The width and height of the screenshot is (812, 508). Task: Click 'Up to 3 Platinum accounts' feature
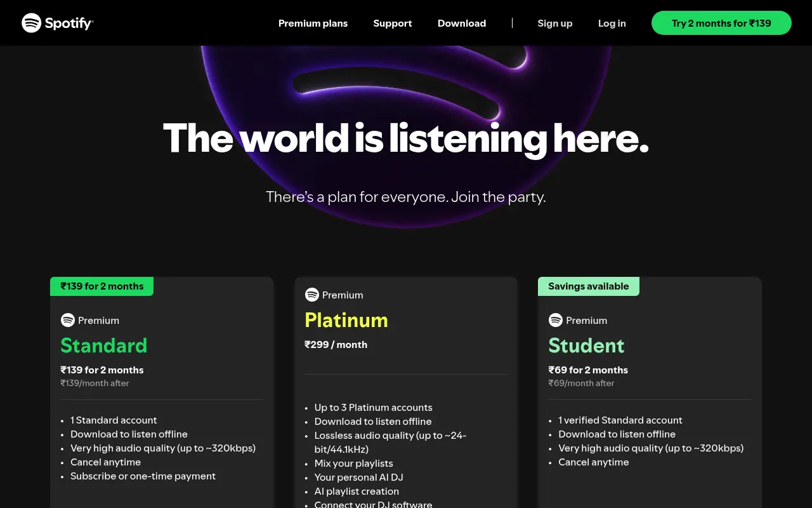coord(373,408)
